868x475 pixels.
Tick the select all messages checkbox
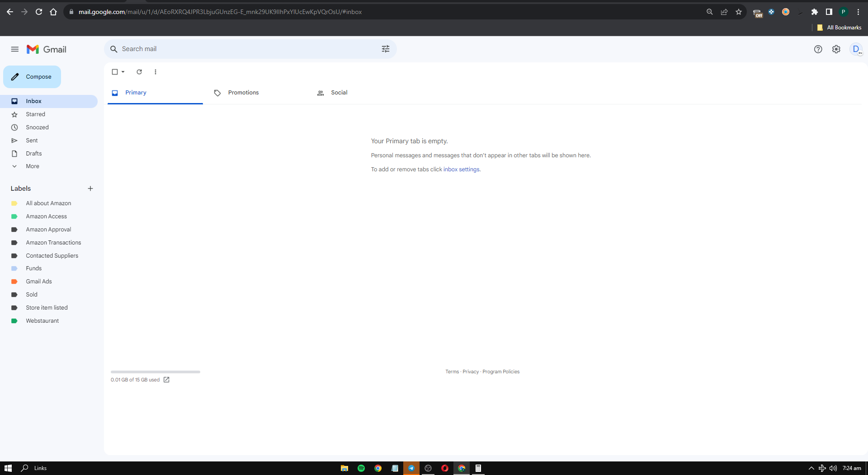click(115, 72)
